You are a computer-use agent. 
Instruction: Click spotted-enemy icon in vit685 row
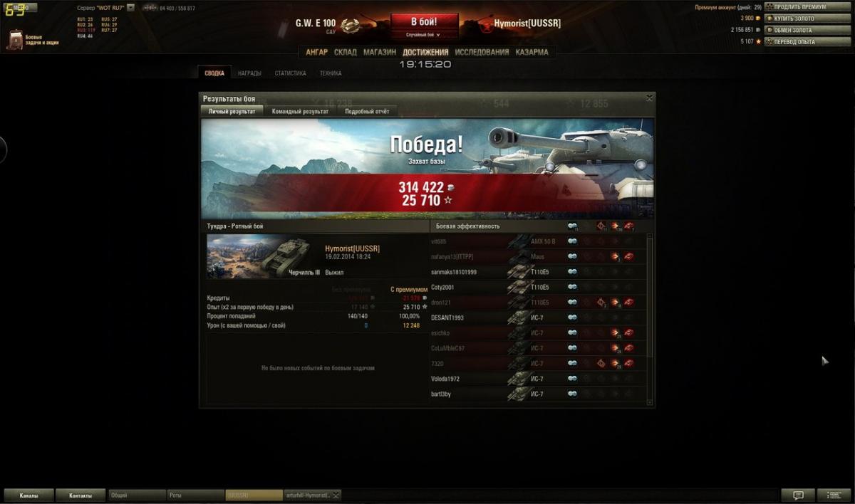(572, 241)
